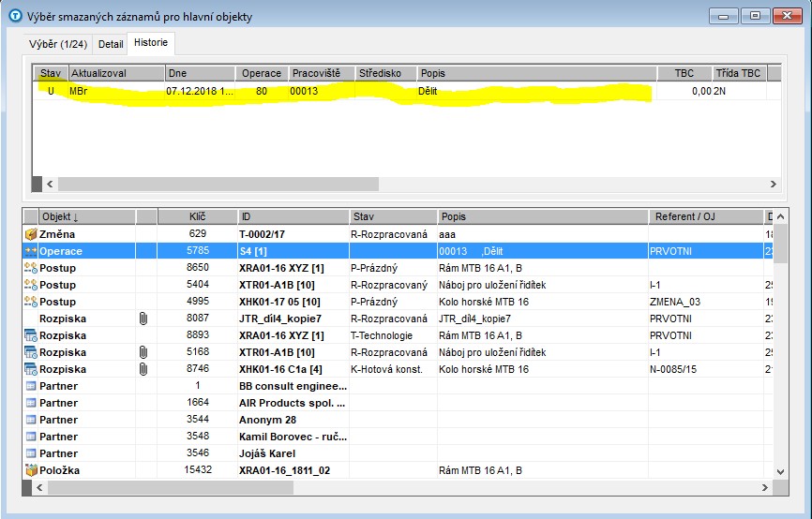Image resolution: width=812 pixels, height=519 pixels.
Task: Open the Detail tab
Action: coord(111,43)
